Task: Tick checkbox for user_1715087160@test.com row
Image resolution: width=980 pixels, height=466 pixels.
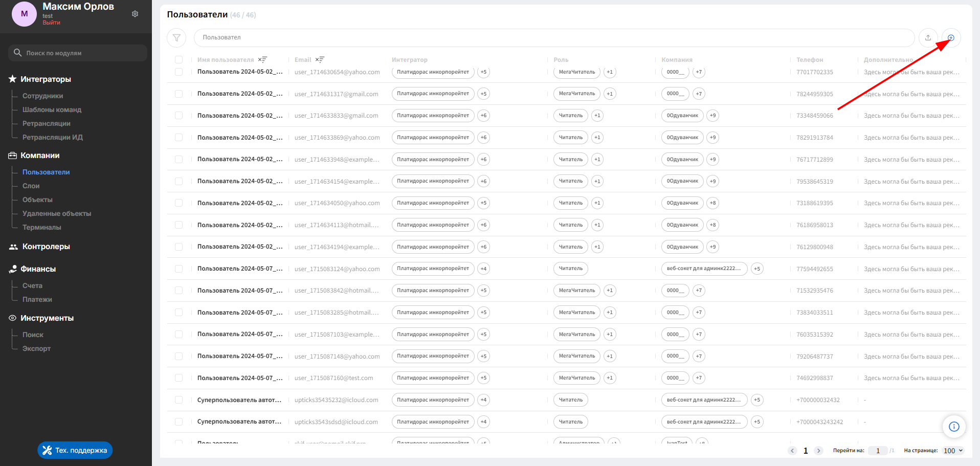Action: (x=179, y=378)
